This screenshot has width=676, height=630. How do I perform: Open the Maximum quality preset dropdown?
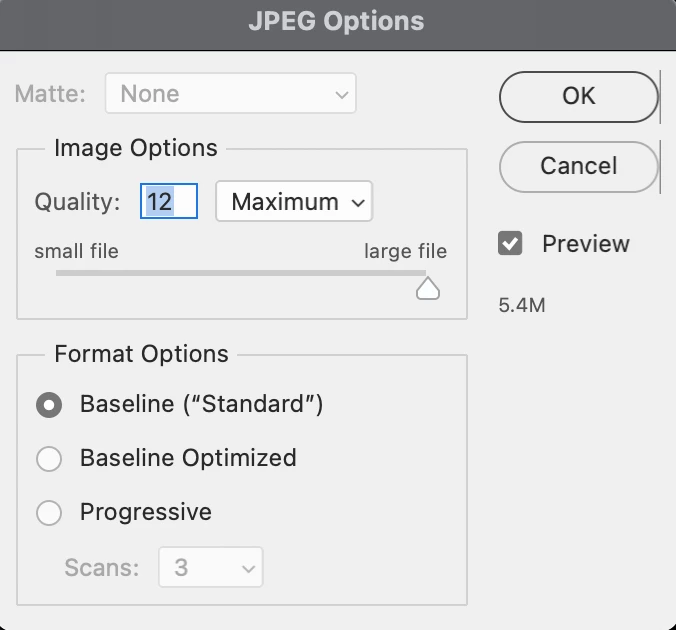click(x=294, y=201)
